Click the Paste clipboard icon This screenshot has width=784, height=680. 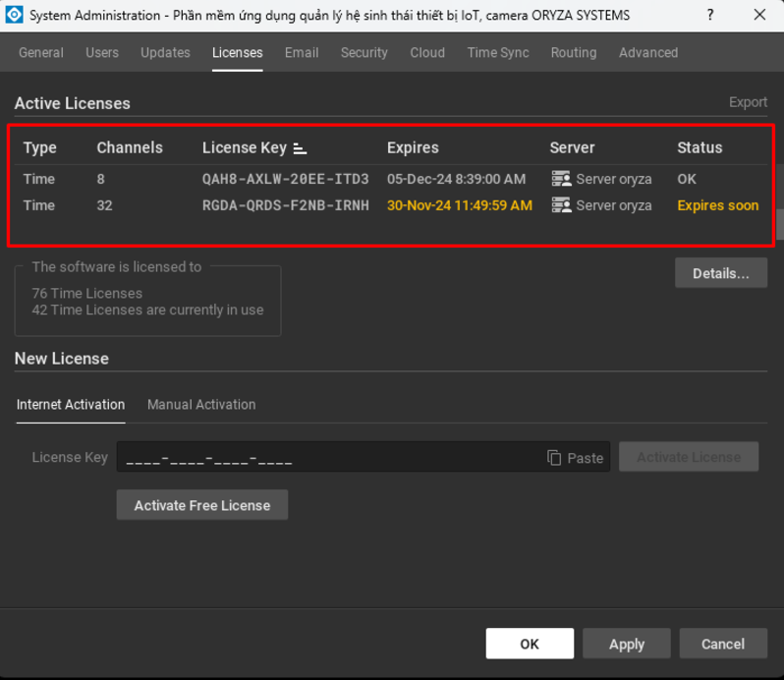pos(554,458)
